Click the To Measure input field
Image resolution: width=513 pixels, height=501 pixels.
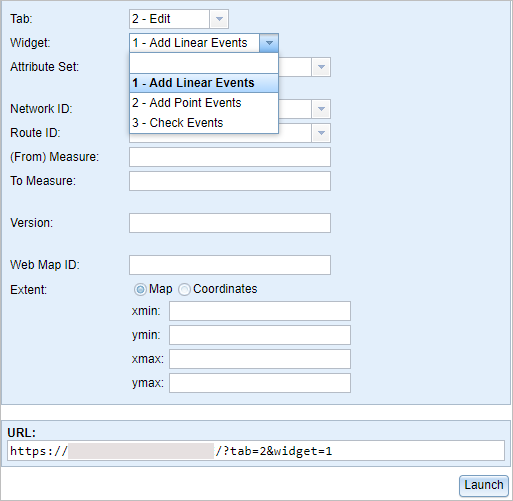(x=230, y=181)
